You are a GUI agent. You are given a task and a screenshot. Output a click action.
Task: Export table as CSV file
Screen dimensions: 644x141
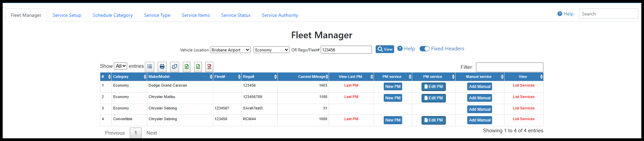[198, 66]
